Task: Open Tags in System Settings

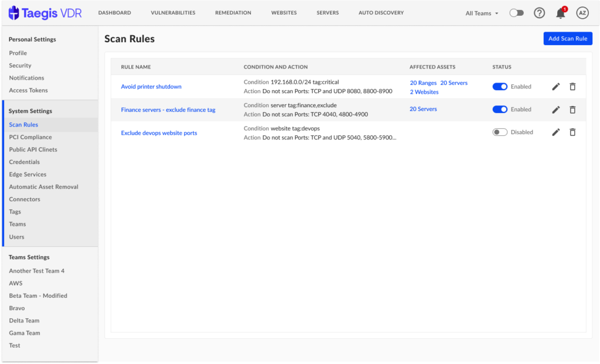Action: [x=15, y=212]
